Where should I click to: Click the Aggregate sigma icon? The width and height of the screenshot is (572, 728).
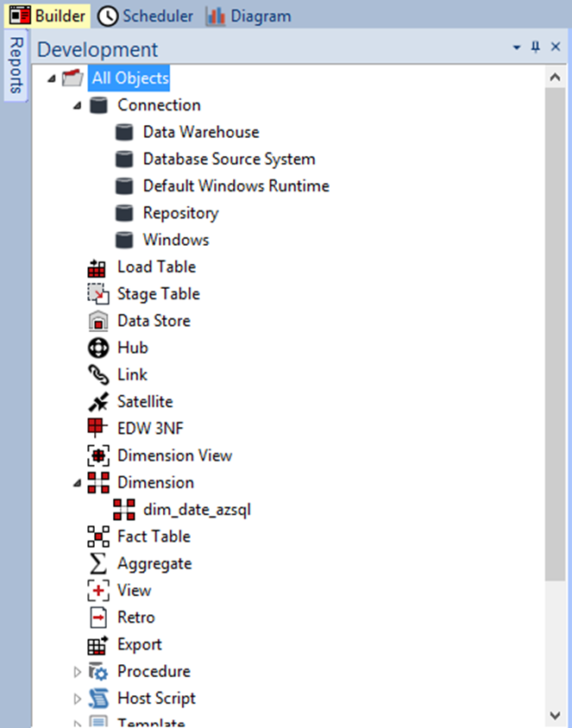pos(97,563)
